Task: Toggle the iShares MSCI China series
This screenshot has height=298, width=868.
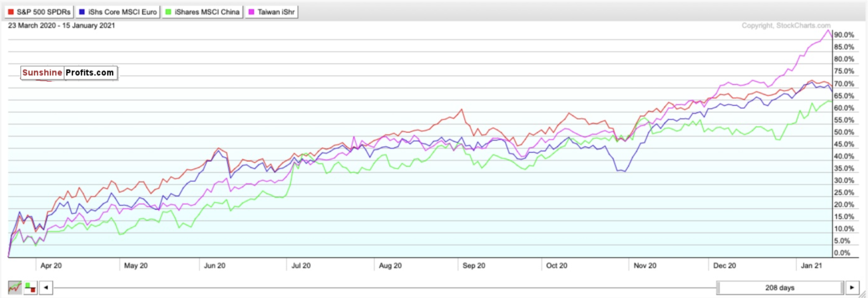Action: (203, 12)
